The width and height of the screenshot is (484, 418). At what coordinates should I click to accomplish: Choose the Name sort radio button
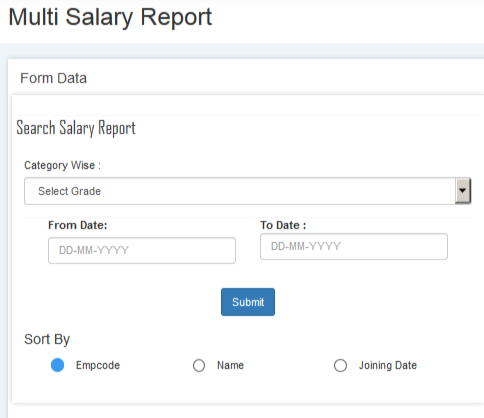199,366
